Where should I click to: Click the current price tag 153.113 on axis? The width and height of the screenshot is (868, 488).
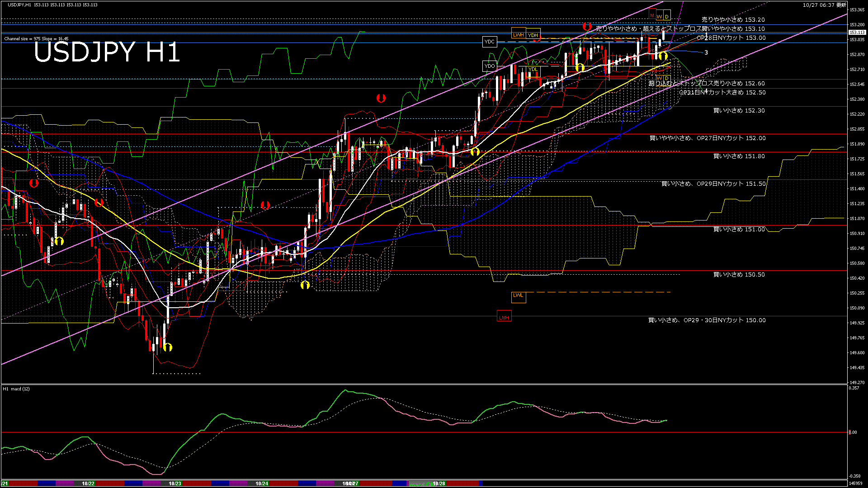856,32
